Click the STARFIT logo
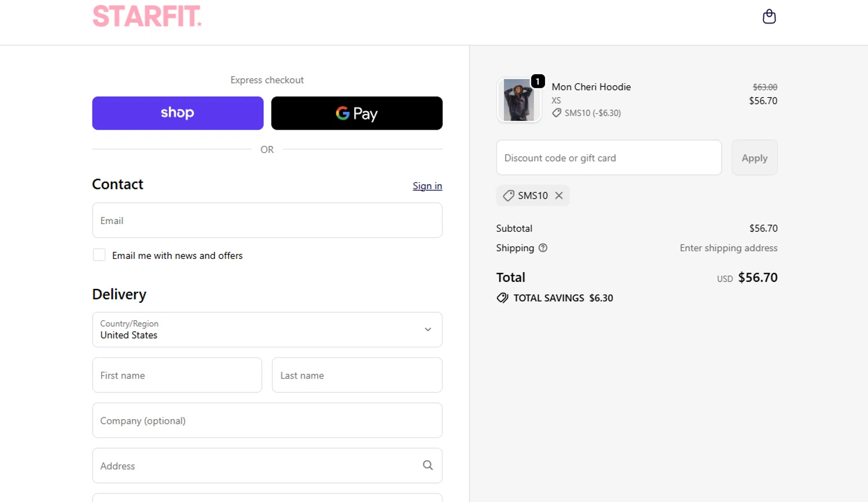 pyautogui.click(x=147, y=16)
